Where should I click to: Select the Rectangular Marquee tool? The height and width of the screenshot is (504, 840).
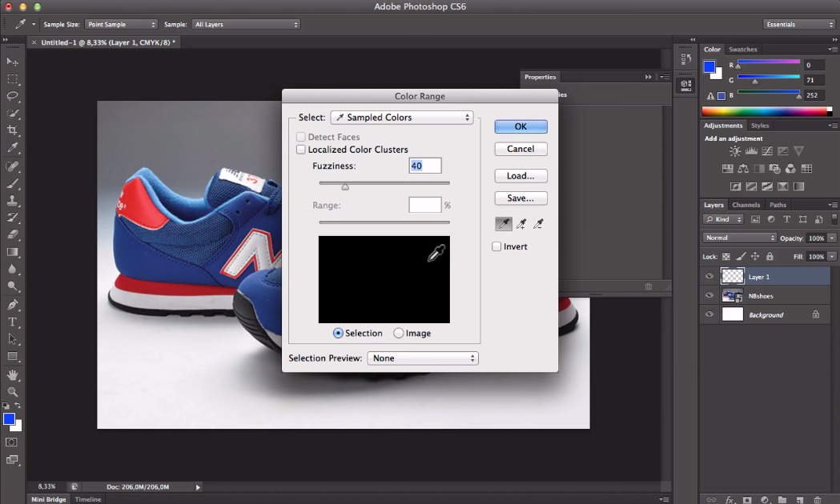point(12,79)
